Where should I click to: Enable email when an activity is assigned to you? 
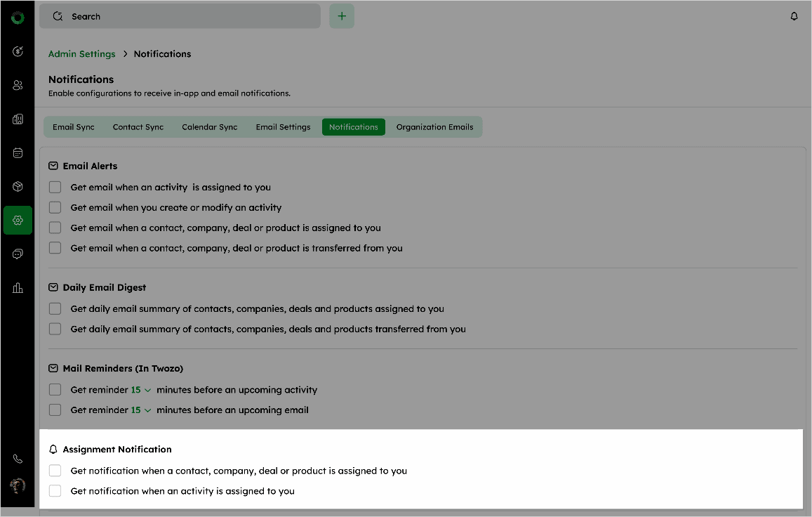55,188
